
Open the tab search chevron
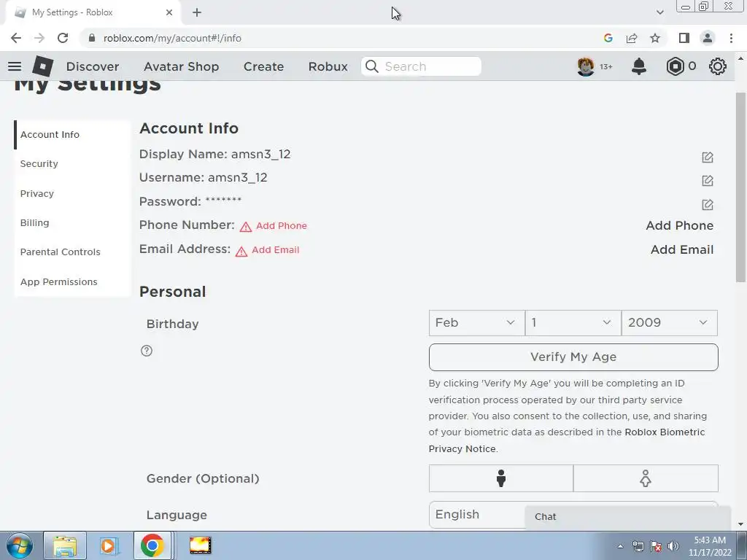659,12
